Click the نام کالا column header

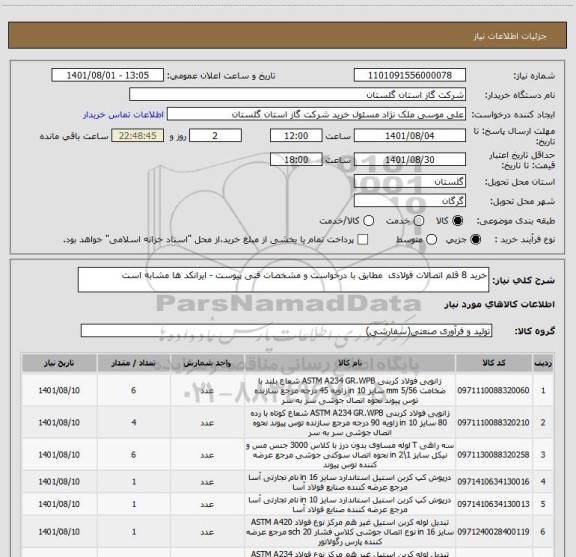350,363
